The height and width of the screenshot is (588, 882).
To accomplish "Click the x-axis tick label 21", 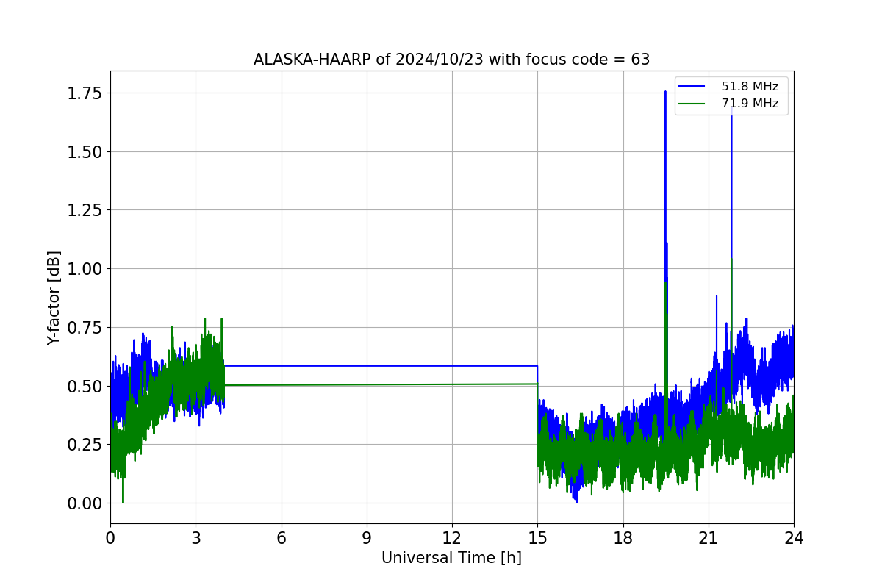I will pyautogui.click(x=708, y=538).
